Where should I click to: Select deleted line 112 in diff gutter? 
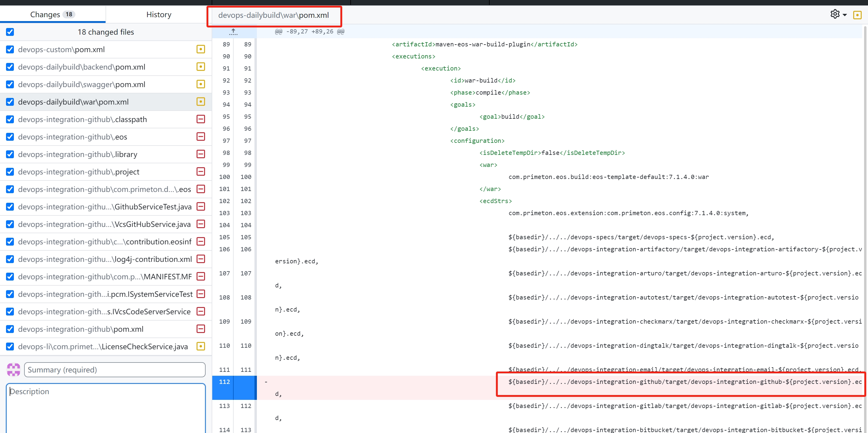click(224, 382)
